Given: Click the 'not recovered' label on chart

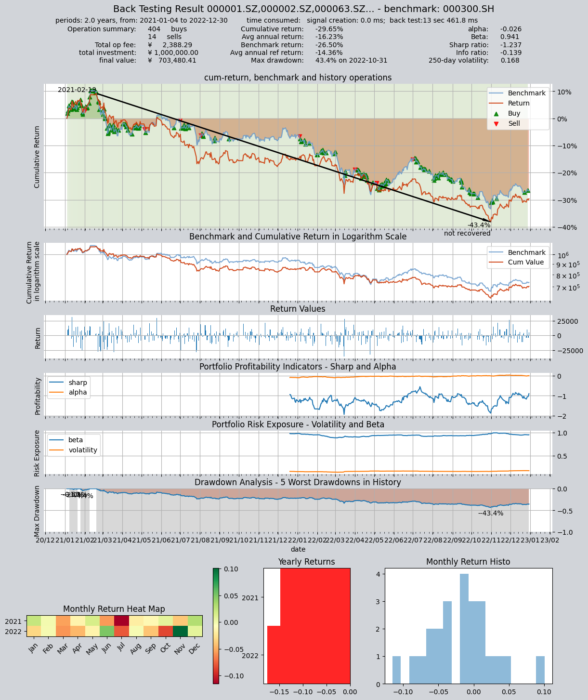Looking at the screenshot, I should coord(467,233).
